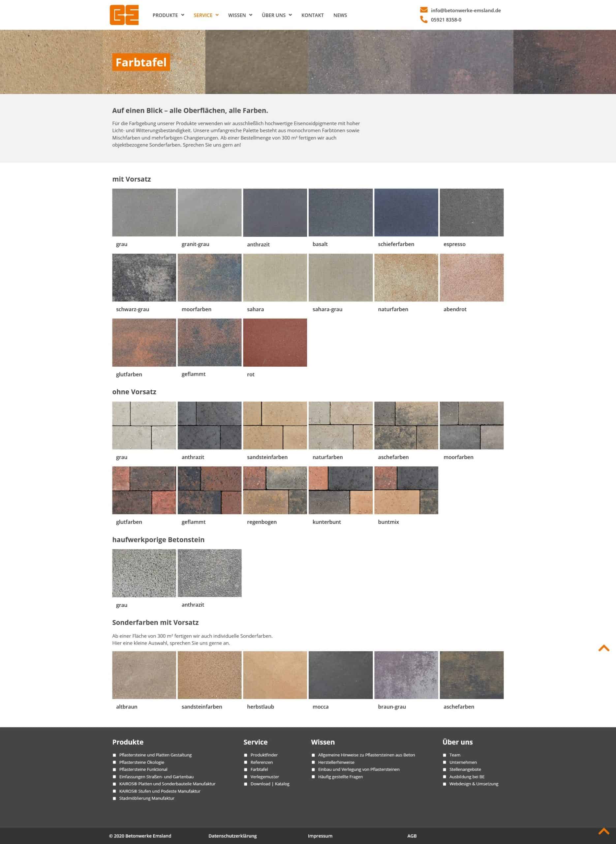
Task: Click the Produktfinder link in footer
Action: pyautogui.click(x=264, y=755)
